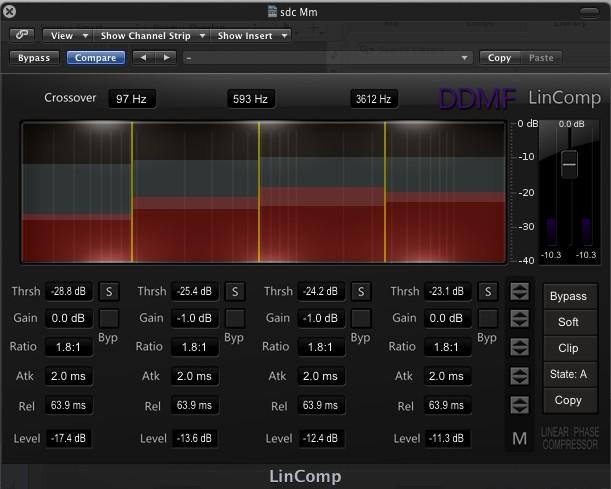
Task: Click band three gain -1.0 dB field
Action: point(321,318)
